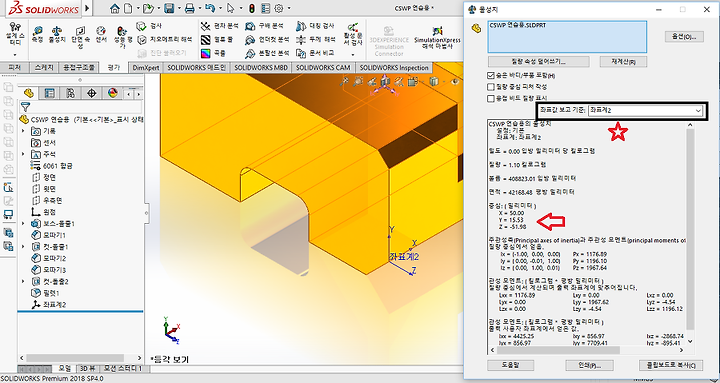This screenshot has width=720, height=383.
Task: Open the 편차 분석 deviation analysis tool
Action: pos(219,26)
